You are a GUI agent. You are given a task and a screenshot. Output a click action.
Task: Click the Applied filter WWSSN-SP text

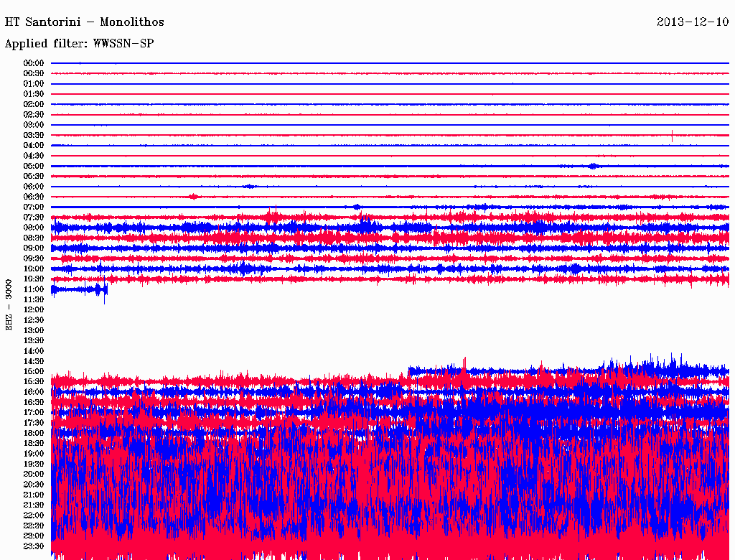pyautogui.click(x=79, y=44)
